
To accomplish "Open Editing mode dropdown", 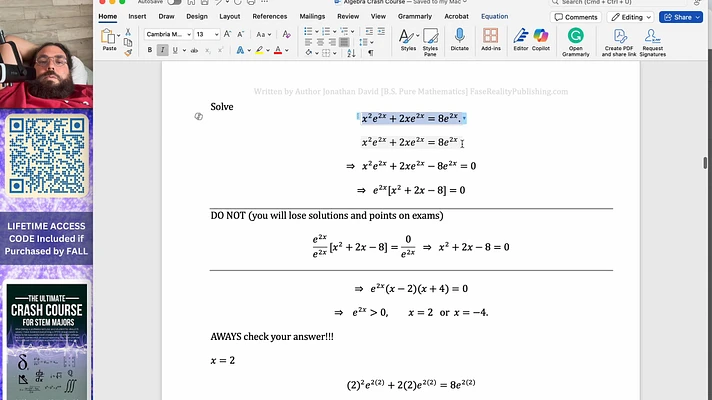I will click(x=631, y=17).
